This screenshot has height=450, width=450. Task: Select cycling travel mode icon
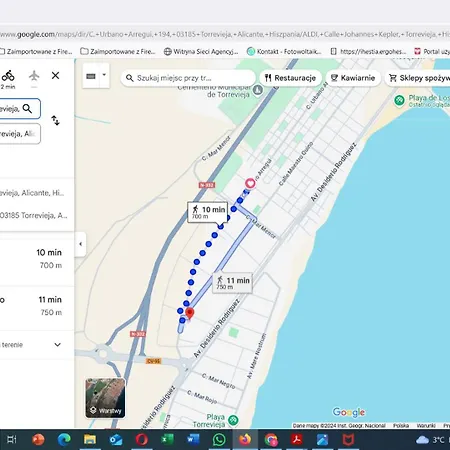(x=8, y=76)
